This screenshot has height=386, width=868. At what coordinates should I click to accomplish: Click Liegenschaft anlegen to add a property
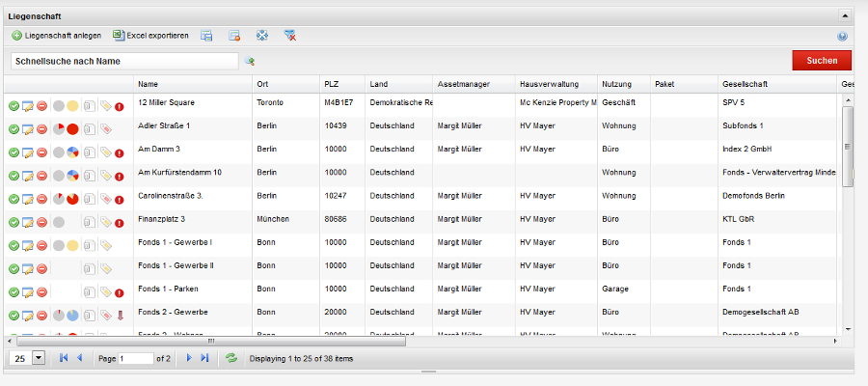(x=57, y=36)
